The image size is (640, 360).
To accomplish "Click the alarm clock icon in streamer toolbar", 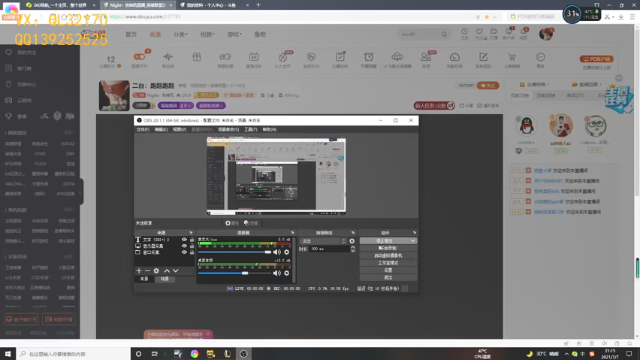I will [x=369, y=57].
